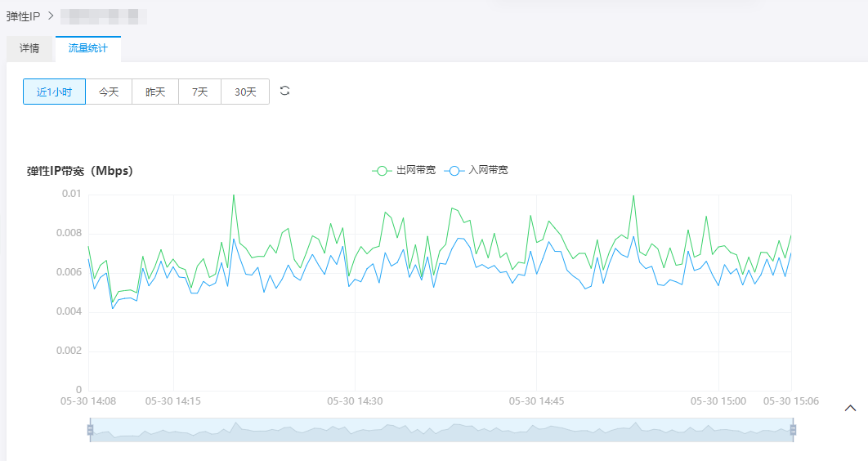
Task: Select the 近1小时 time range
Action: (54, 92)
